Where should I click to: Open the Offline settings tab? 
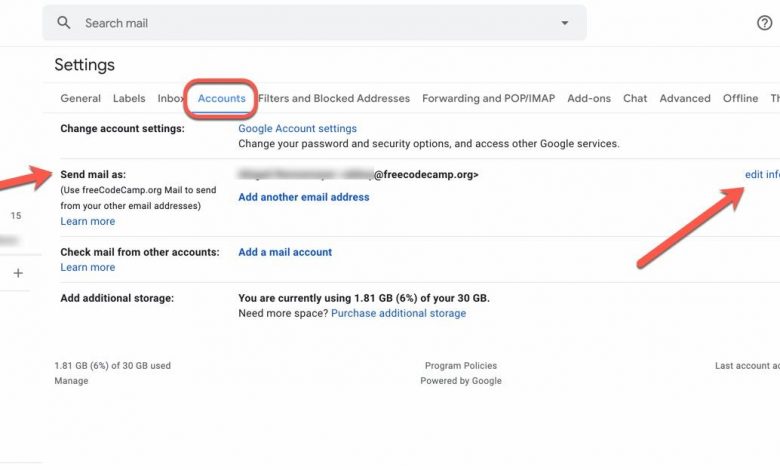tap(741, 99)
